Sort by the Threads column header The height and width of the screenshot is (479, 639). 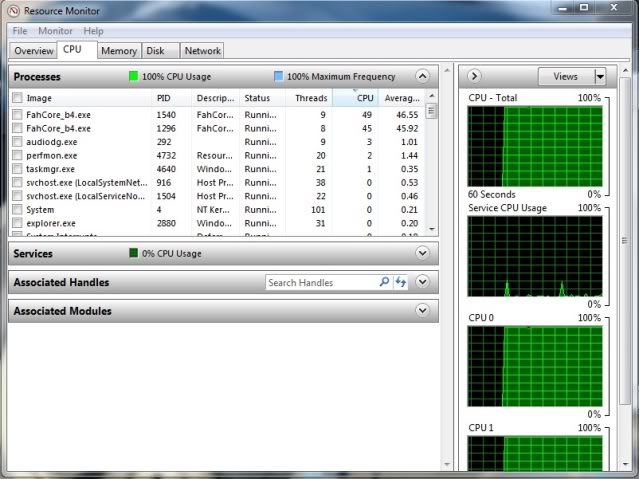tap(311, 98)
